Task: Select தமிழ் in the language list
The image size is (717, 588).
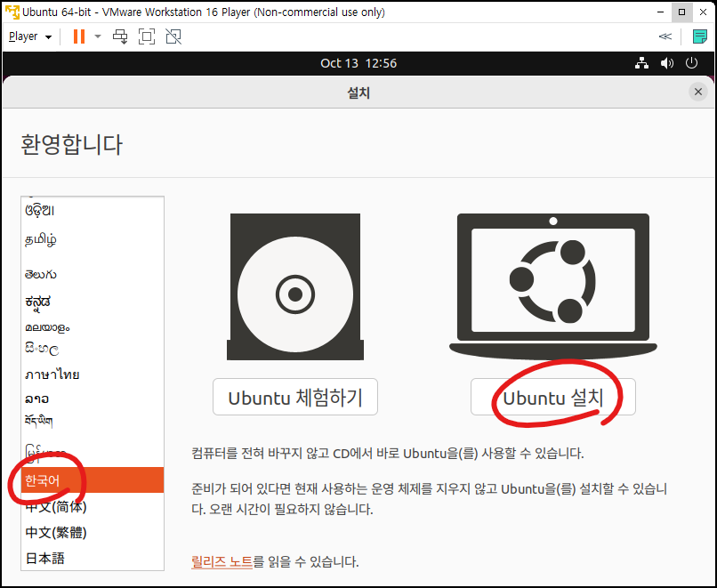Action: pyautogui.click(x=93, y=239)
